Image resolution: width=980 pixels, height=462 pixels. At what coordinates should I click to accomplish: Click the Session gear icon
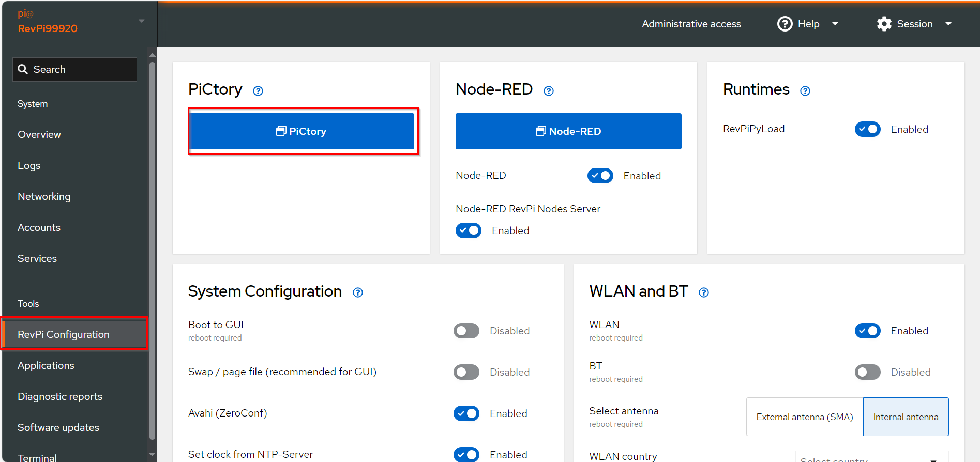[x=884, y=24]
